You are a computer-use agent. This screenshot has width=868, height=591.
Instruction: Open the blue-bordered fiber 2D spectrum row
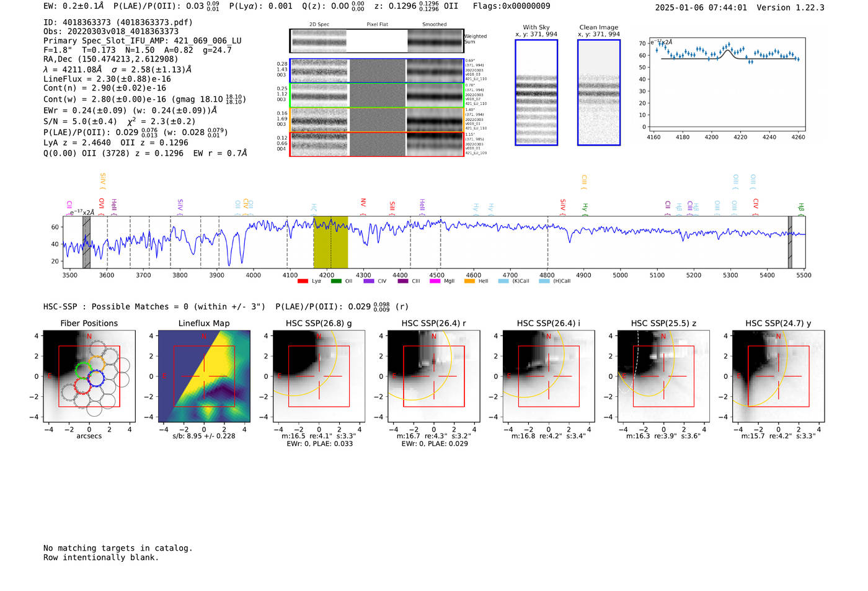(x=376, y=71)
